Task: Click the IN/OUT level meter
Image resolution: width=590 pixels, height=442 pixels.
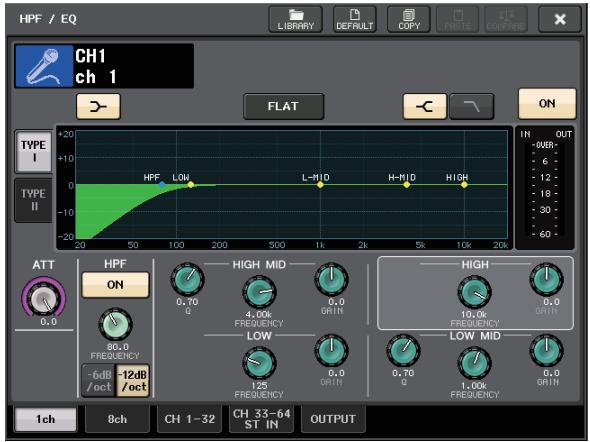Action: coord(545,187)
